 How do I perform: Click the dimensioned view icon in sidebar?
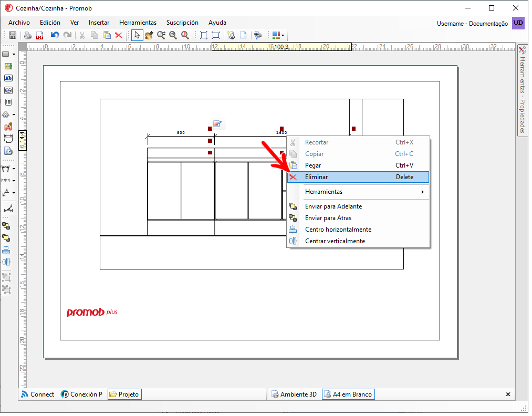coord(8,139)
